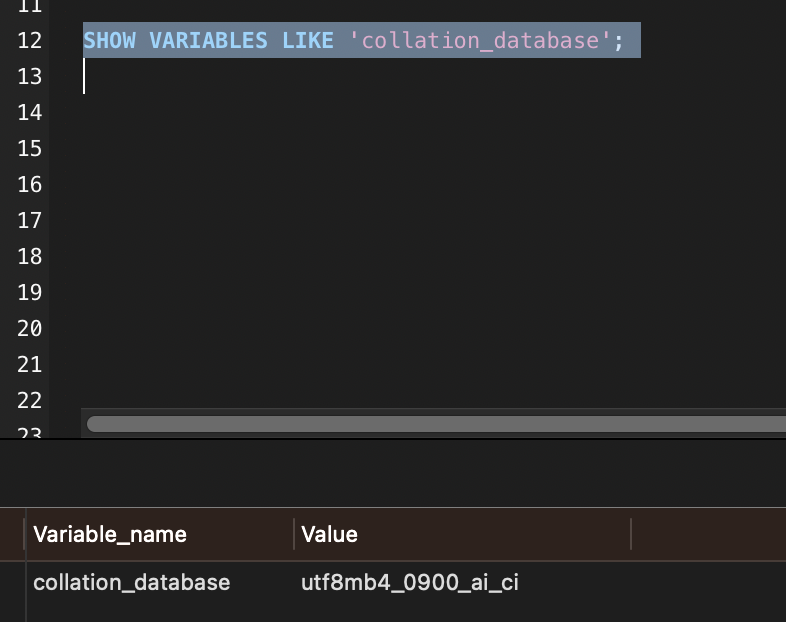Viewport: 786px width, 622px height.
Task: Click line number 18 in the gutter
Action: pyautogui.click(x=30, y=257)
